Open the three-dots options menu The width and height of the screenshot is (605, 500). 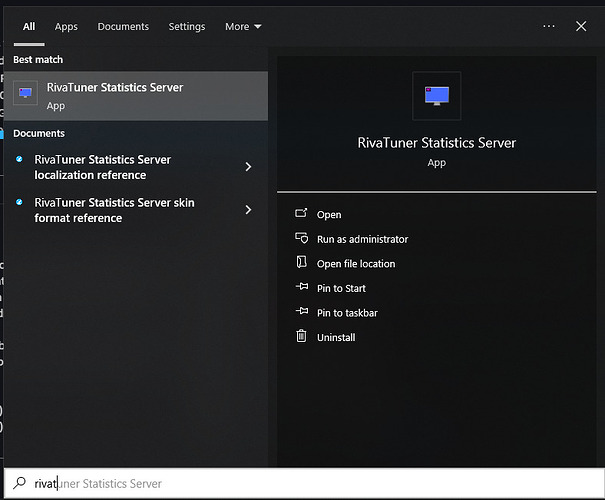(549, 26)
